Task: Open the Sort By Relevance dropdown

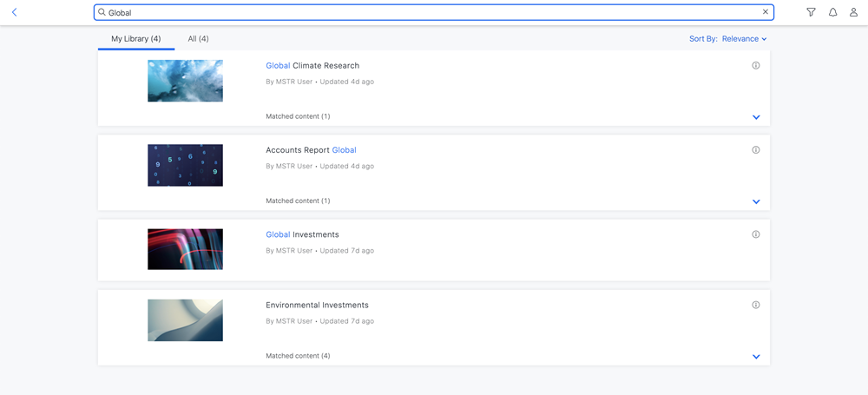Action: coord(727,39)
